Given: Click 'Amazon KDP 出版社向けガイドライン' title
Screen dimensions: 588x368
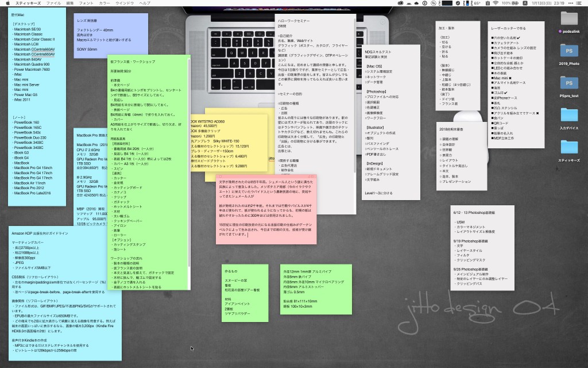Looking at the screenshot, I should [x=40, y=233].
